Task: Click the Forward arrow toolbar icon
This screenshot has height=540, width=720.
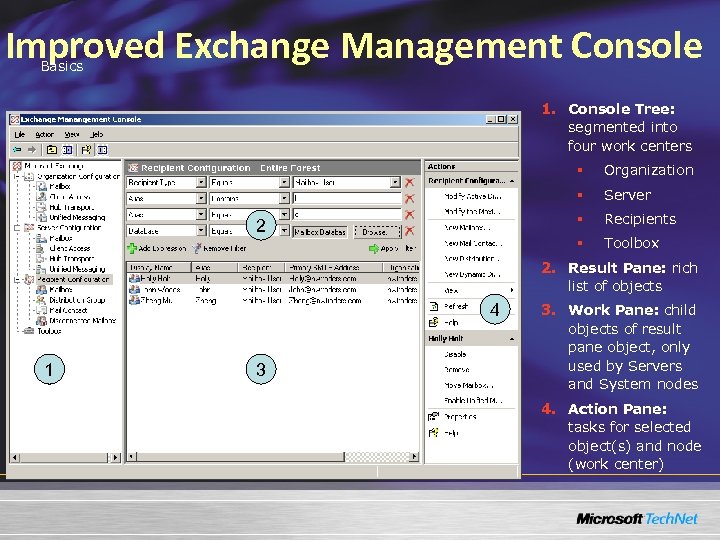Action: 32,150
